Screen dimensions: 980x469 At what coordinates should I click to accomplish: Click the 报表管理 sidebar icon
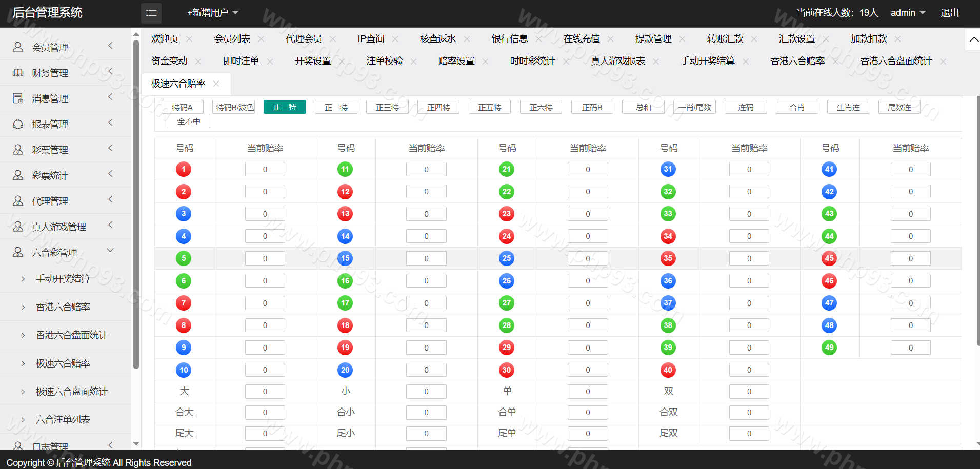(18, 124)
